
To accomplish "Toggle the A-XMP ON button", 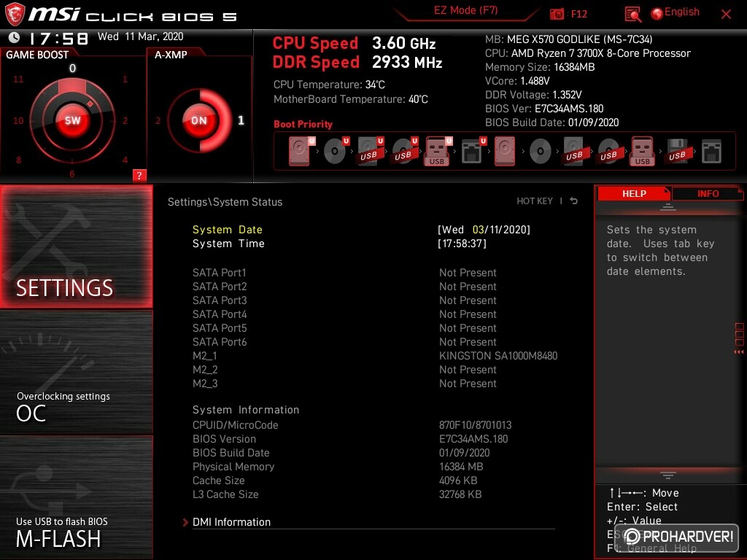I will click(x=198, y=120).
